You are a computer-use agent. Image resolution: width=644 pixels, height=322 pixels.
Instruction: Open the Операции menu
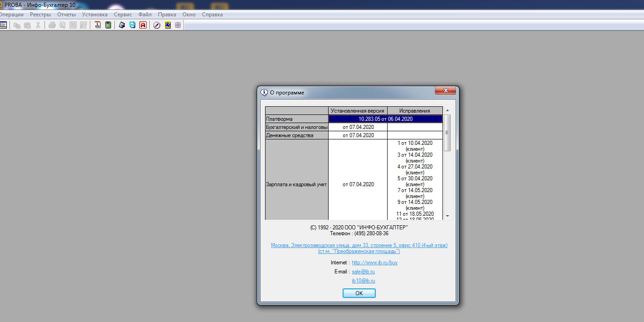(x=11, y=15)
